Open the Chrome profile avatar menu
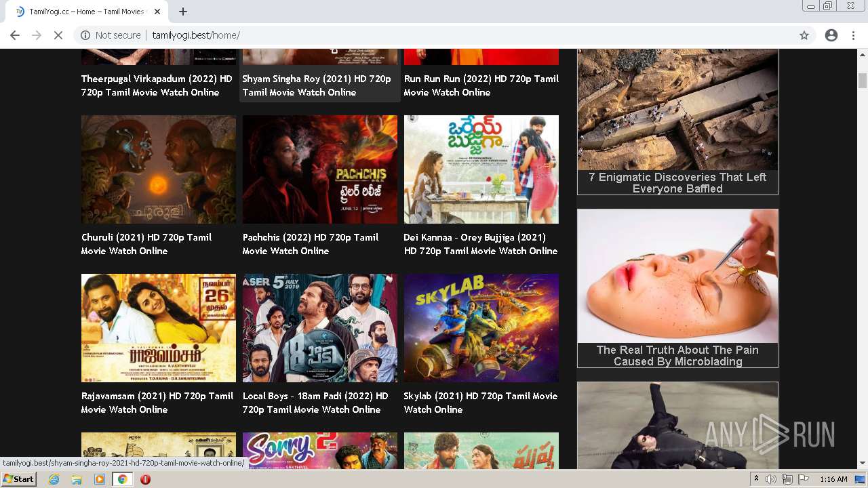Screen dimensions: 868x488 pyautogui.click(x=831, y=35)
